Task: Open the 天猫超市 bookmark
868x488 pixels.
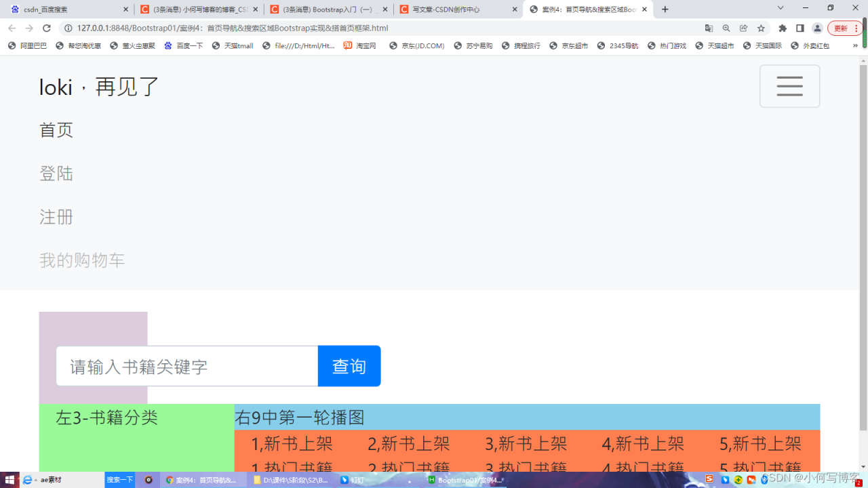Action: coord(715,46)
